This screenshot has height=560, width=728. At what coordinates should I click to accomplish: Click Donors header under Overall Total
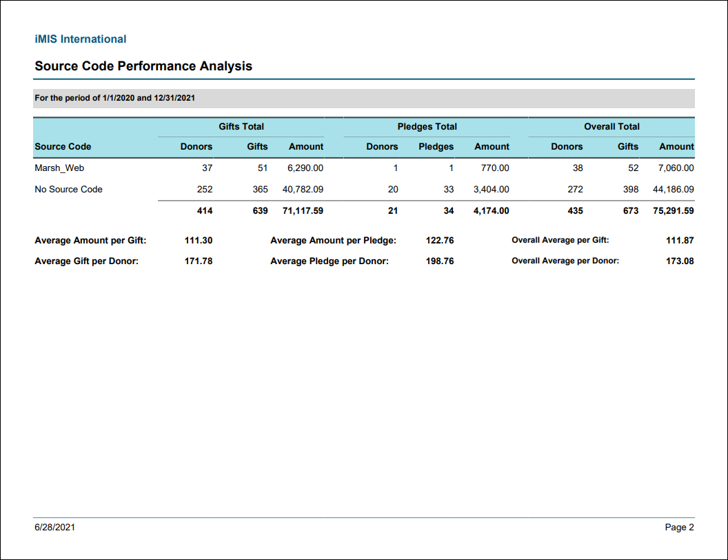click(x=567, y=146)
